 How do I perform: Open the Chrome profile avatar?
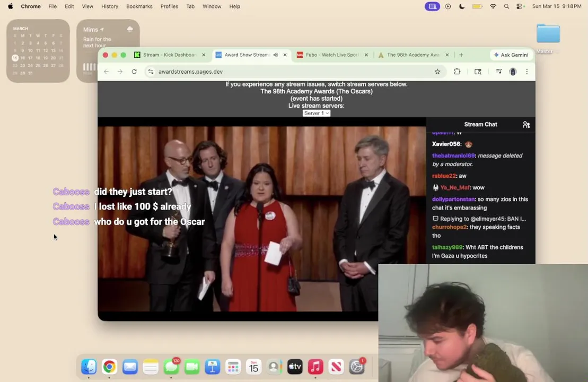point(513,72)
